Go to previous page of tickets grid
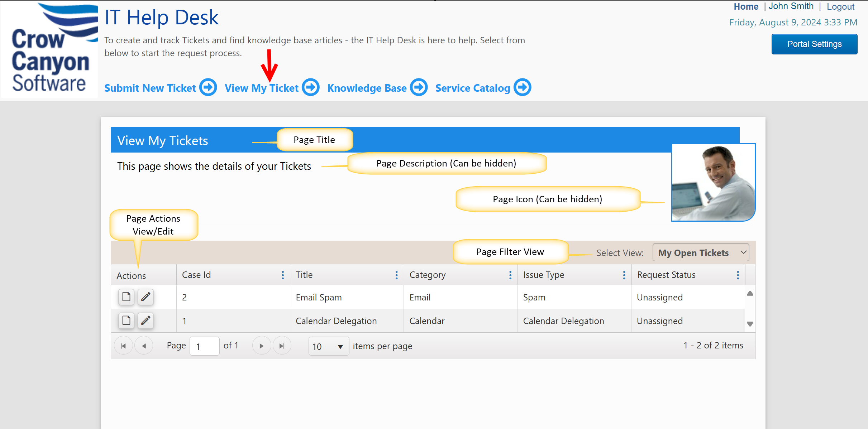Image resolution: width=868 pixels, height=429 pixels. 144,346
